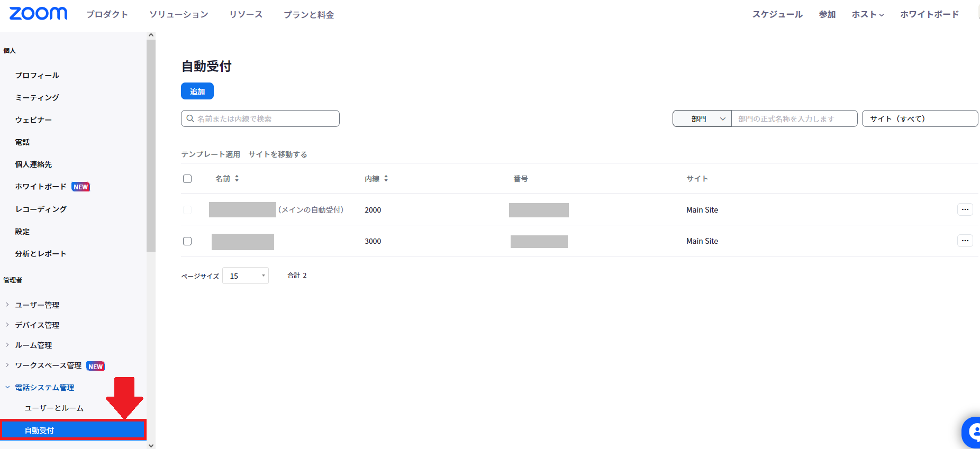980x449 pixels.
Task: Click the search magnifier icon
Action: tap(190, 118)
